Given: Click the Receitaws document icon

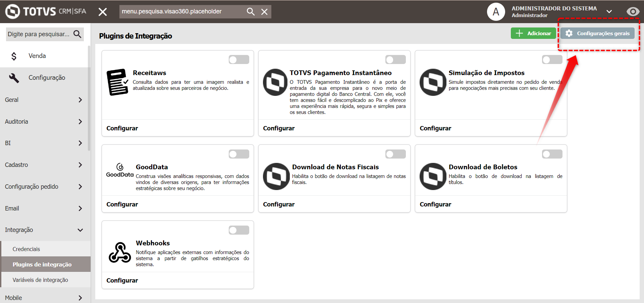Looking at the screenshot, I should point(118,82).
